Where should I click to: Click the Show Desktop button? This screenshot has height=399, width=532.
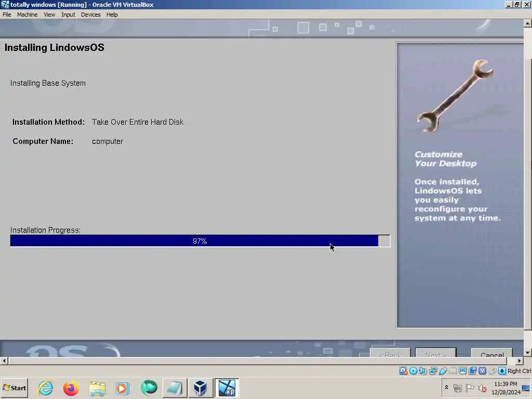point(526,388)
